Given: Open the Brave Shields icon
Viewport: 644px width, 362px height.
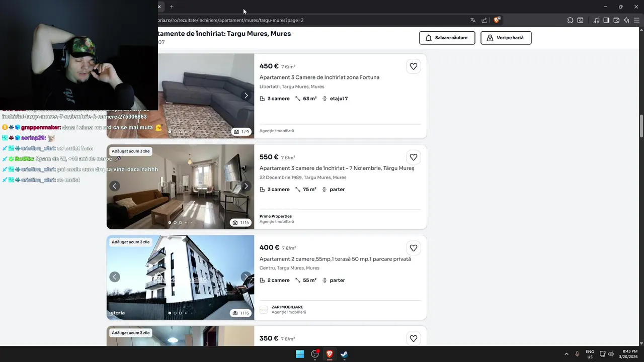Looking at the screenshot, I should coord(497,20).
